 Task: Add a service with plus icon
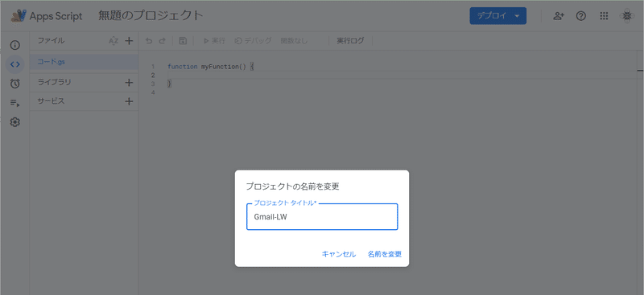coord(129,101)
